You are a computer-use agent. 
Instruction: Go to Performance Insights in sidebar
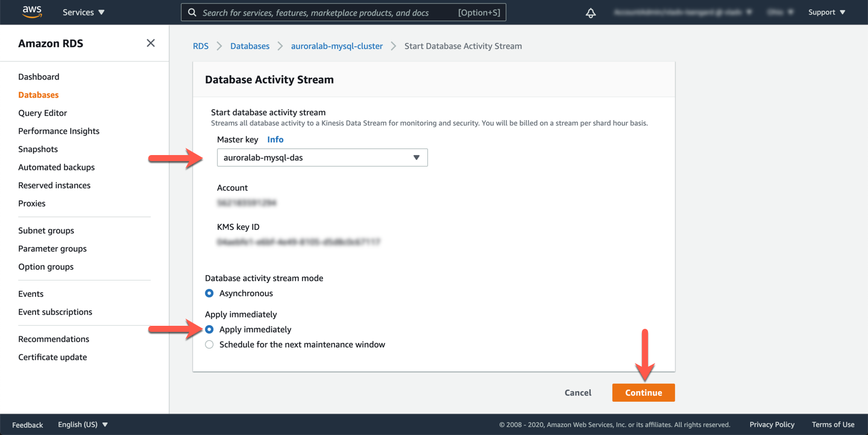[x=58, y=131]
